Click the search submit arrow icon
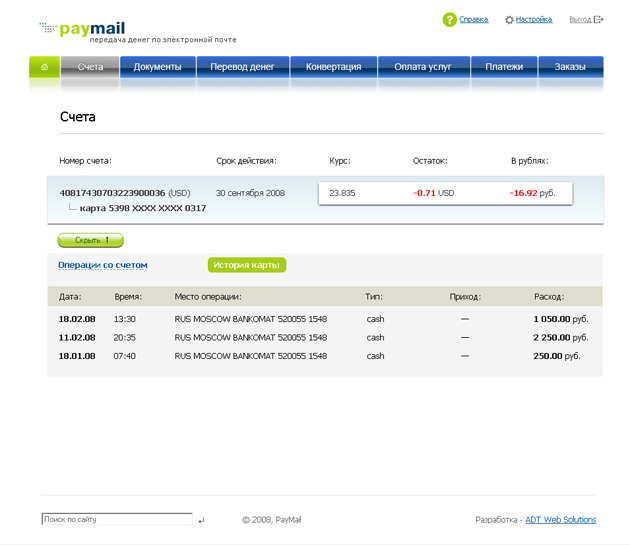The width and height of the screenshot is (630, 545). click(x=201, y=520)
